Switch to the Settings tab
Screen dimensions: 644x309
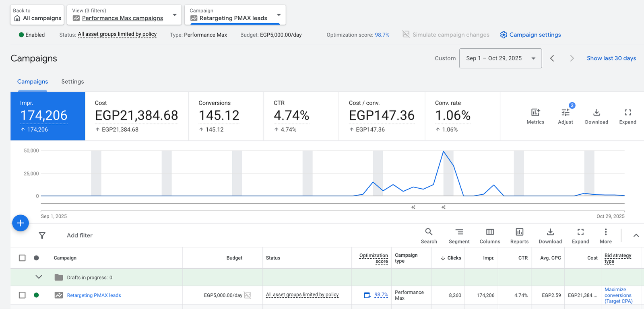pyautogui.click(x=72, y=82)
